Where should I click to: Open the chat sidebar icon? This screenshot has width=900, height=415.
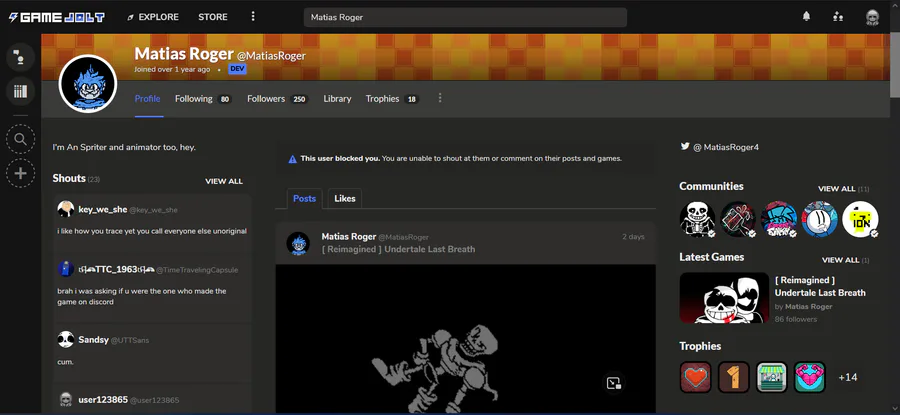pyautogui.click(x=21, y=57)
